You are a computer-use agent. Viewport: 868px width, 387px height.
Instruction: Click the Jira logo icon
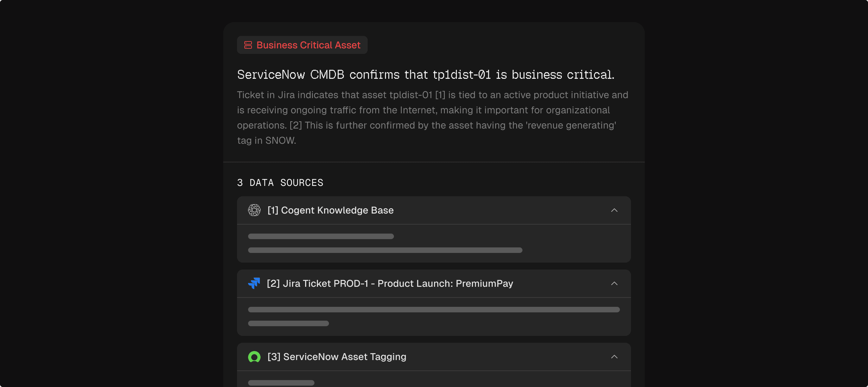(x=254, y=283)
